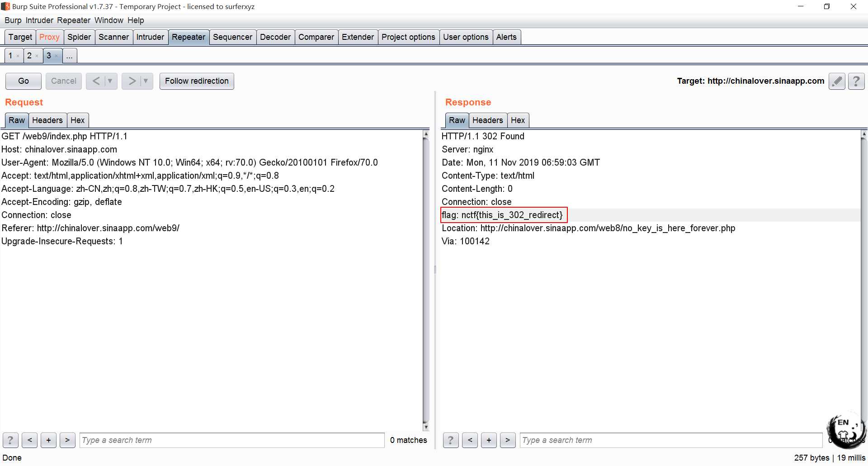This screenshot has height=466, width=868.
Task: Click the GET /web9/index.php request line
Action: click(64, 136)
